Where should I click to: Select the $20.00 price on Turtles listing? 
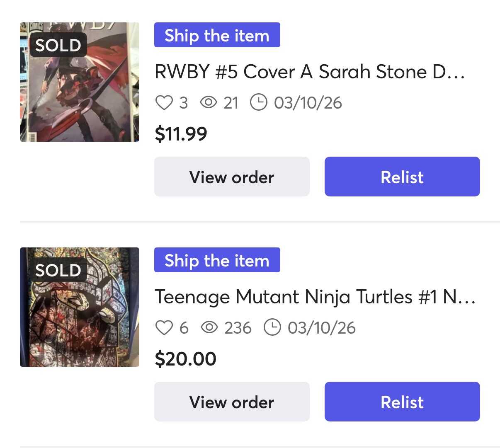(185, 359)
